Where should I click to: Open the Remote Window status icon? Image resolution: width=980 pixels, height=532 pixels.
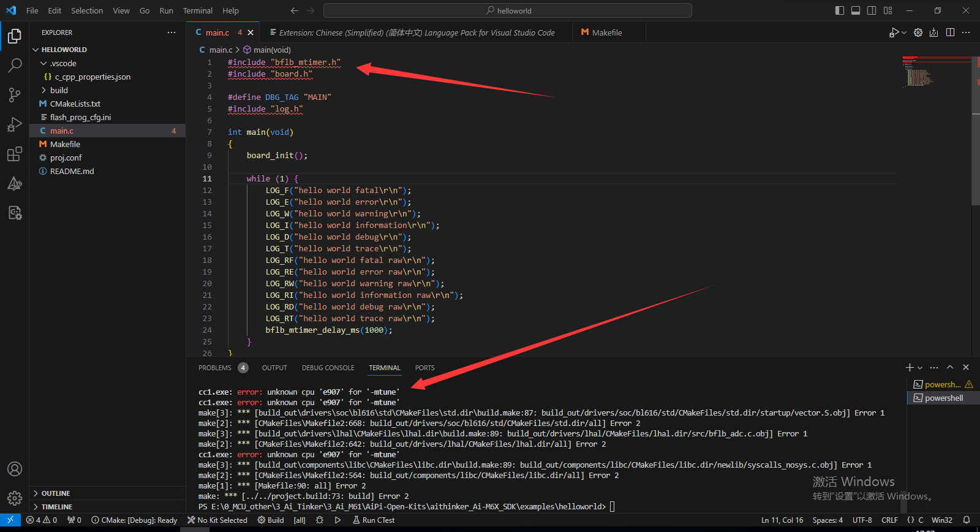tap(10, 520)
